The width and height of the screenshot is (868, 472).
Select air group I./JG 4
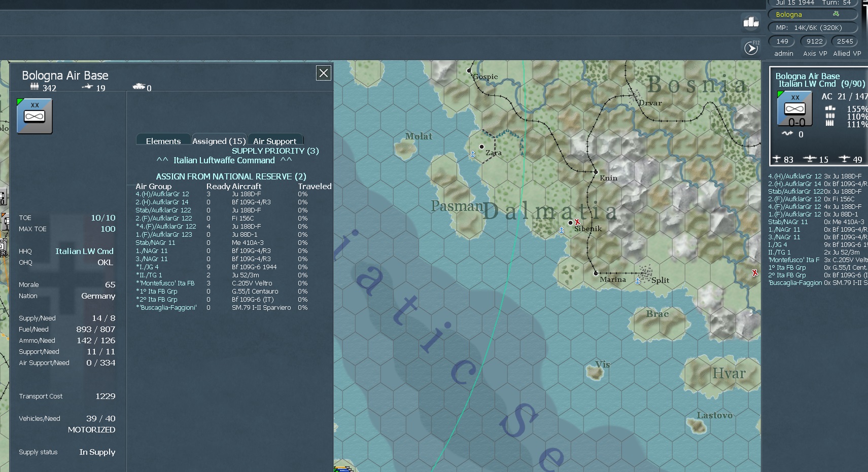coord(147,267)
